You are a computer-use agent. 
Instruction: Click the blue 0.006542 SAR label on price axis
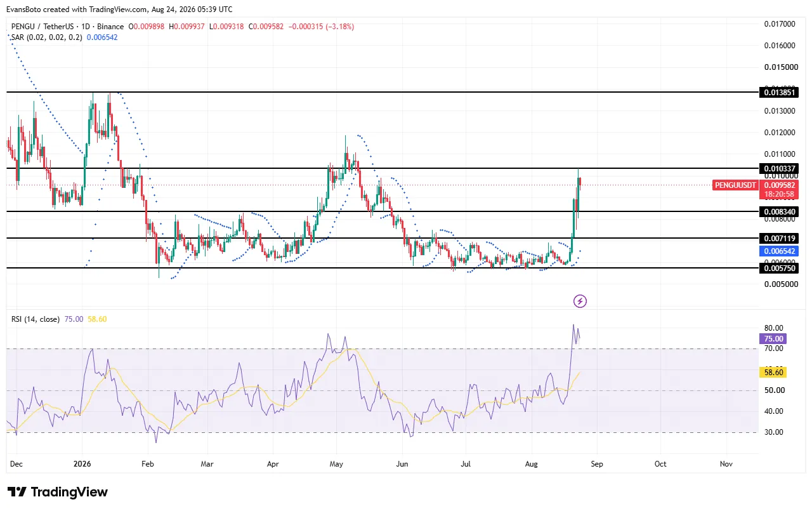tap(778, 251)
